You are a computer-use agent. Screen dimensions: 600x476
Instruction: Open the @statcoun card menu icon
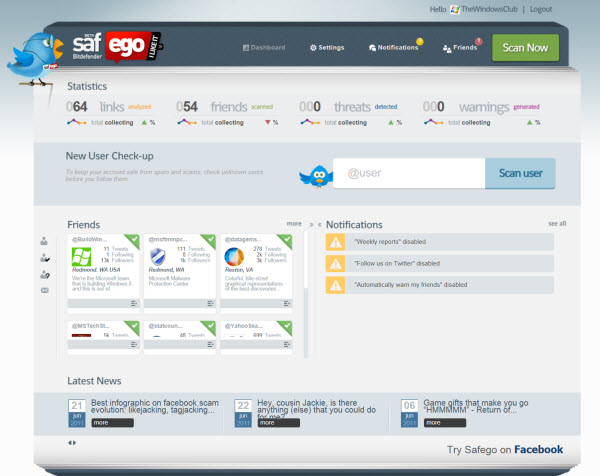tap(210, 344)
